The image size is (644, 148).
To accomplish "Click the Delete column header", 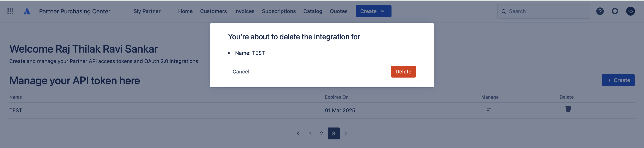I will tap(566, 97).
